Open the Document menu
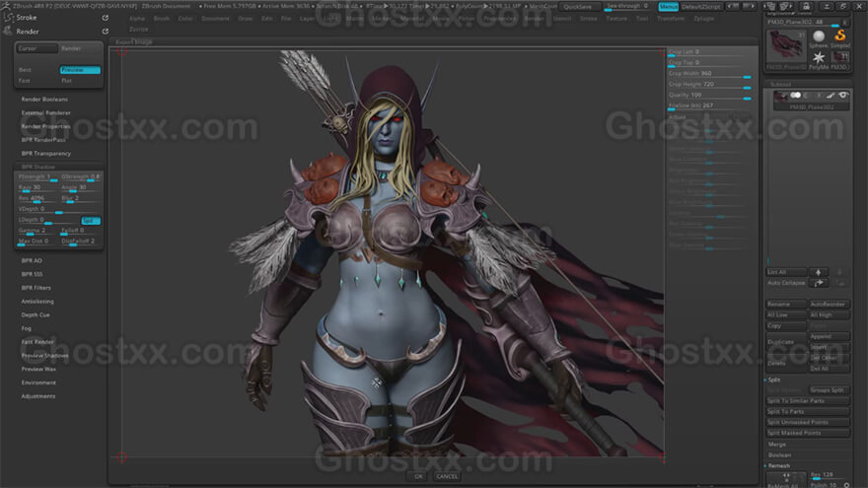Image resolution: width=868 pixels, height=488 pixels. [x=215, y=19]
